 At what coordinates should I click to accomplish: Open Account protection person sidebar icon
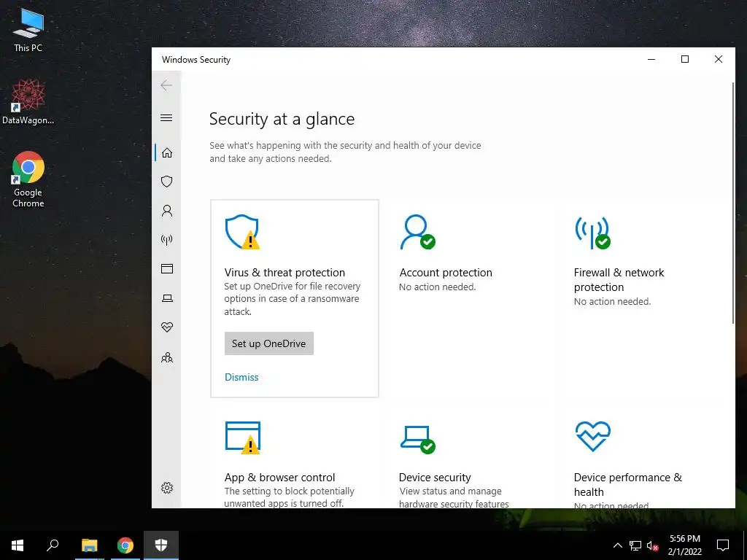167,211
